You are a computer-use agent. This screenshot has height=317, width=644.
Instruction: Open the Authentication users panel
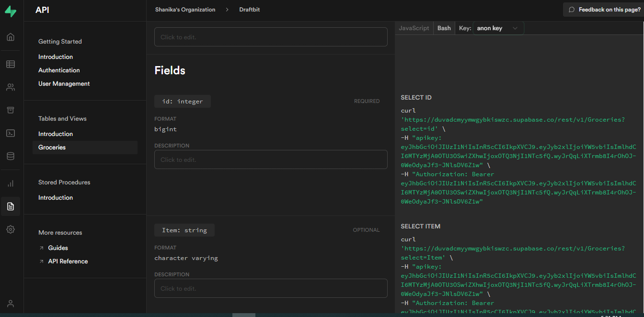point(10,87)
